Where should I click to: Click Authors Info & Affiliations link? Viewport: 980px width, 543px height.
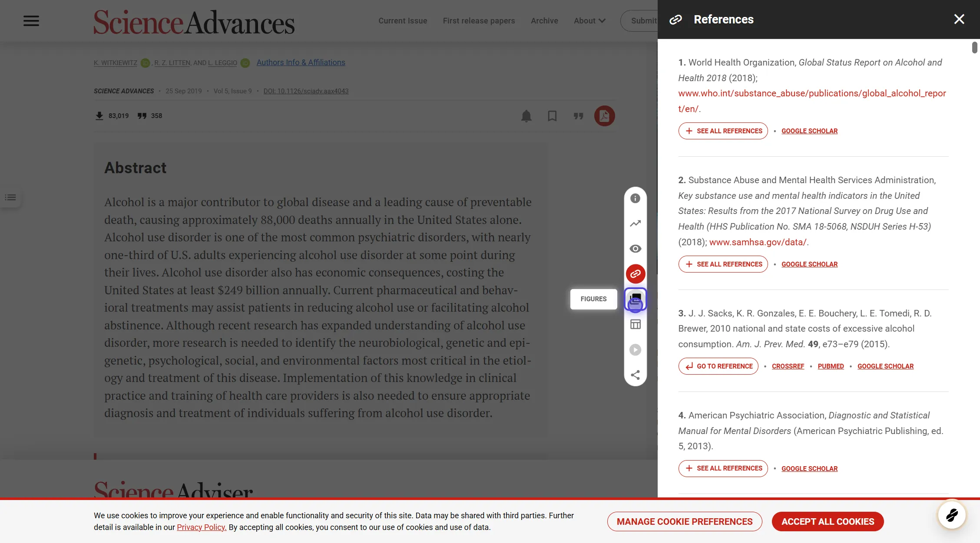301,63
